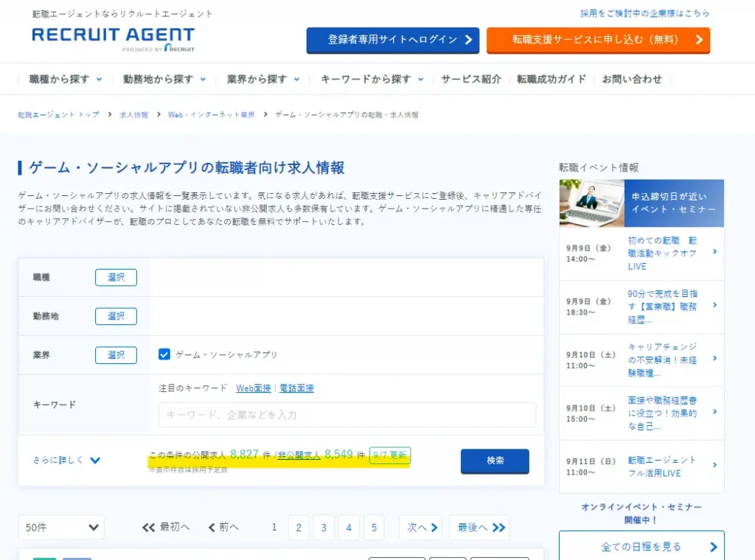Expand the キーワードから探す menu
Screen dimensions: 755x560
click(x=372, y=79)
